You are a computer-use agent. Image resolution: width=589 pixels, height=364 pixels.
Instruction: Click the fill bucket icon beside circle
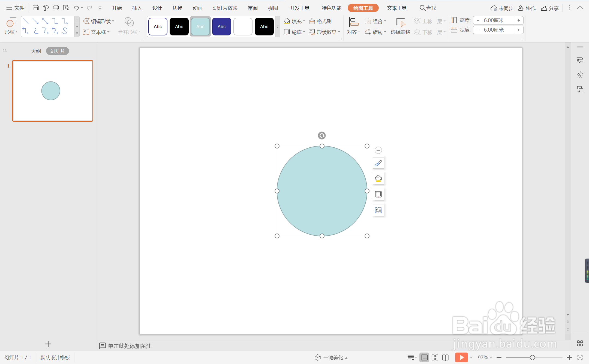click(378, 179)
